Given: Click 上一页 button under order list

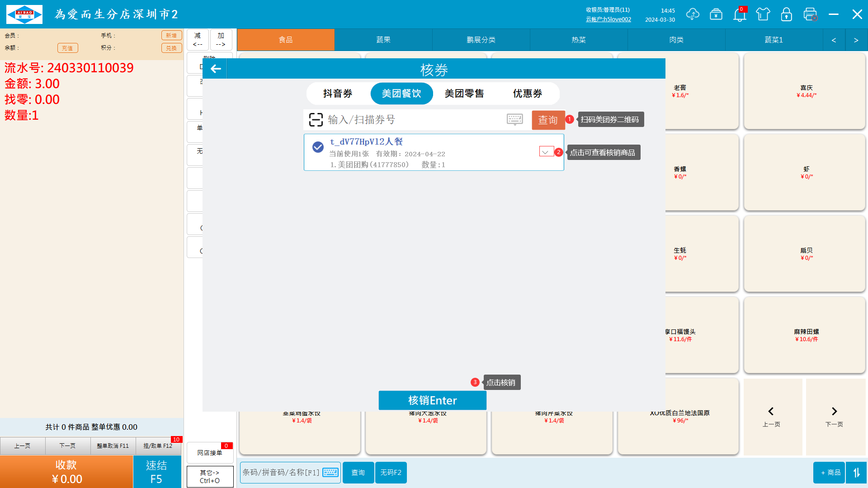Looking at the screenshot, I should [23, 446].
